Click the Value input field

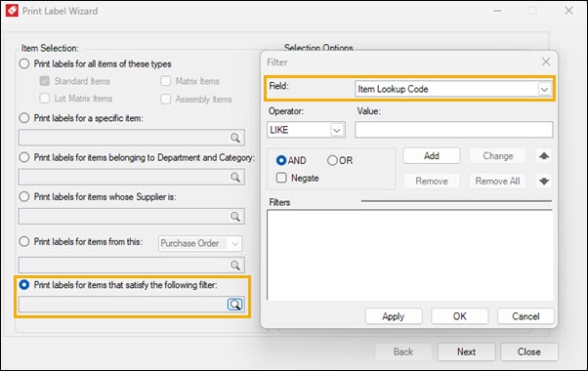(454, 130)
